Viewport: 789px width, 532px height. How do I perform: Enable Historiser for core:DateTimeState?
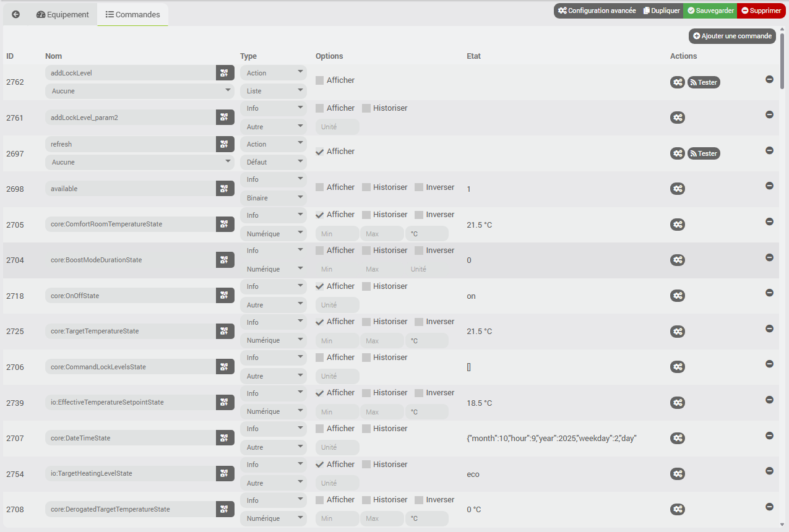(x=366, y=429)
